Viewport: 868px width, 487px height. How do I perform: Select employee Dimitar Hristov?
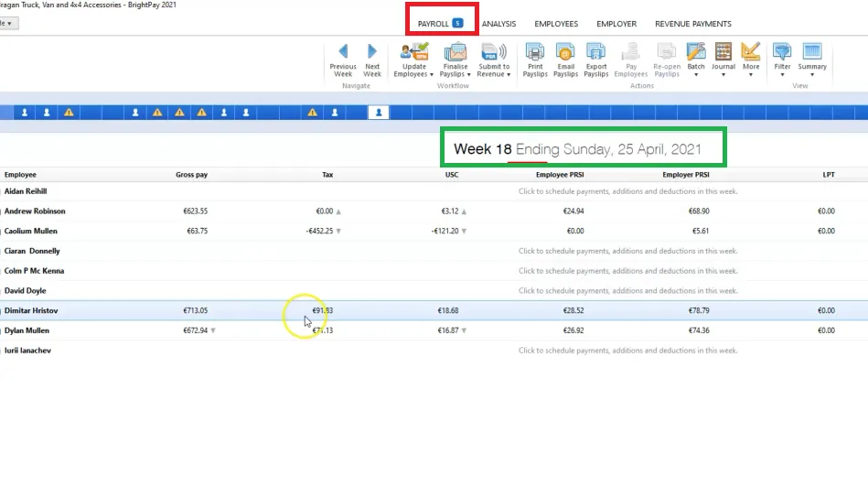[x=31, y=311]
